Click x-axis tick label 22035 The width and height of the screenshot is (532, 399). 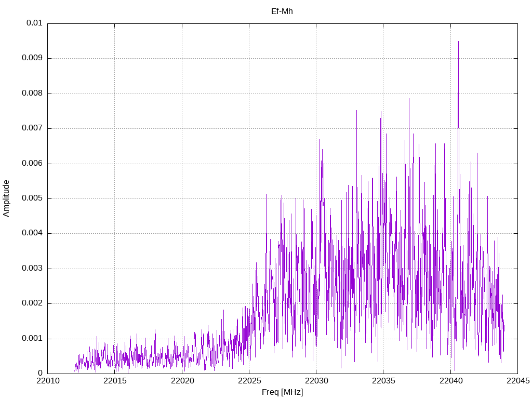384,381
